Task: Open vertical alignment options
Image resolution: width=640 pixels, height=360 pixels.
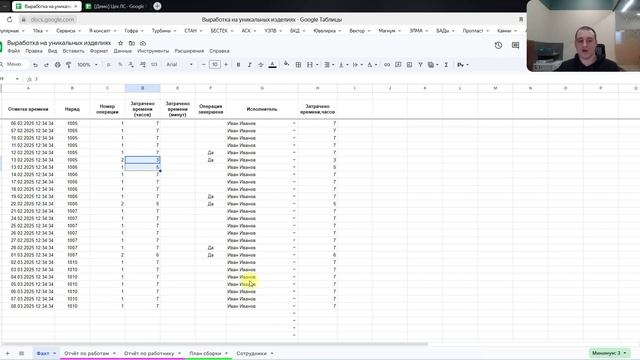Action: tap(343, 65)
